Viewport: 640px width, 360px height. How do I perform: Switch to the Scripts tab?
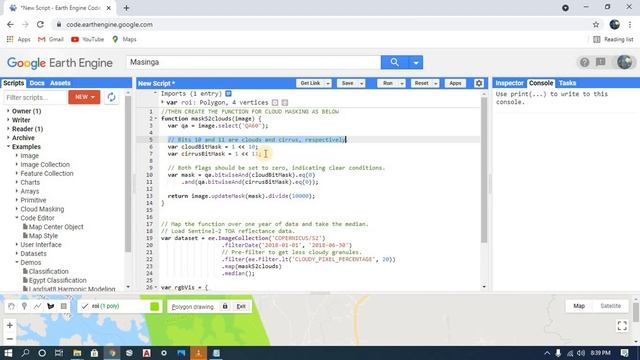(x=13, y=83)
